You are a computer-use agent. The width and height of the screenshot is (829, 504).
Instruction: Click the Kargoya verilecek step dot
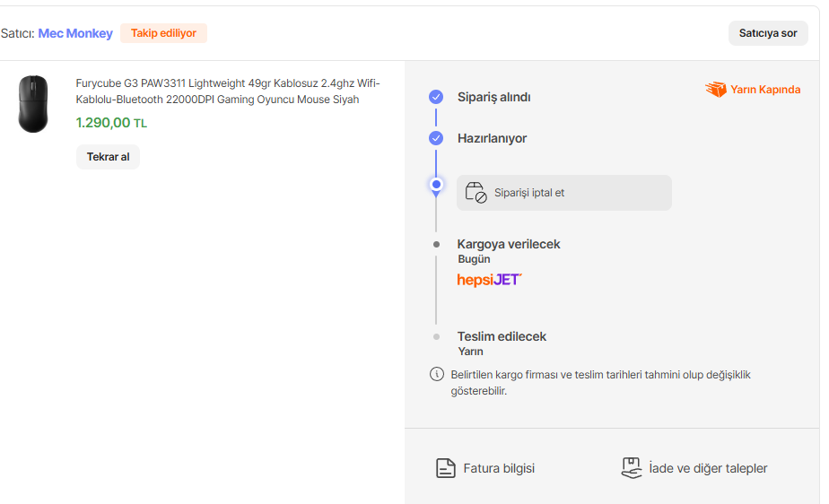tap(436, 245)
